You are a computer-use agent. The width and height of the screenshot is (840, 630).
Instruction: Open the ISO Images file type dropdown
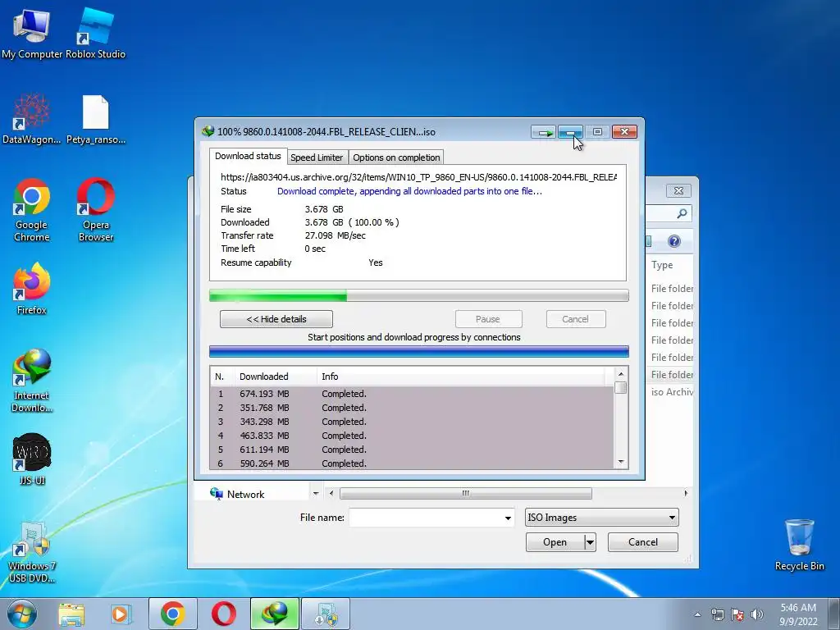602,518
